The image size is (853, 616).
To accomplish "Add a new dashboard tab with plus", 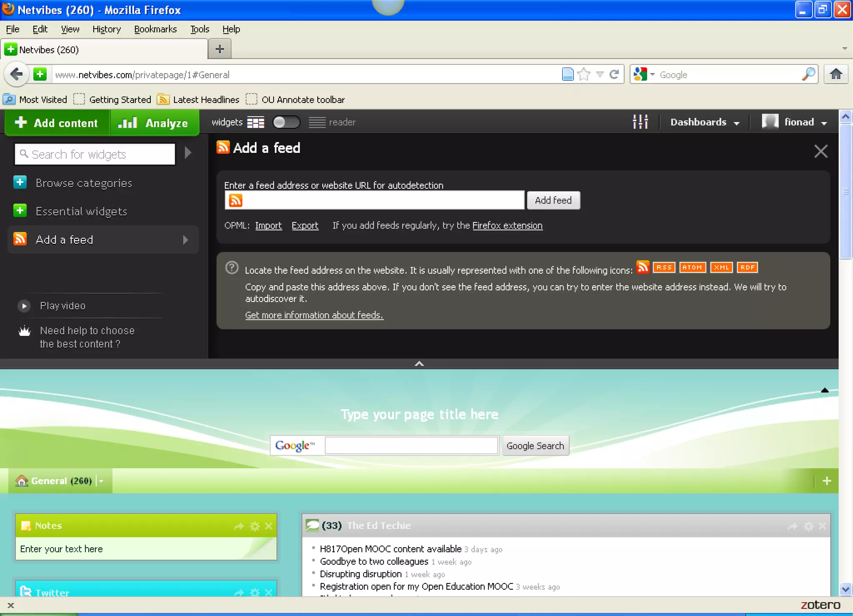I will click(x=827, y=481).
